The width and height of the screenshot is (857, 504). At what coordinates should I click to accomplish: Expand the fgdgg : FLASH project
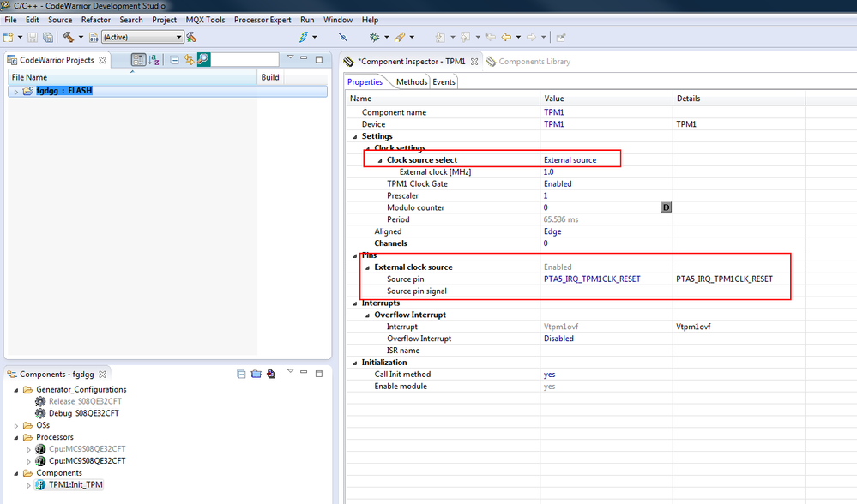click(x=15, y=92)
